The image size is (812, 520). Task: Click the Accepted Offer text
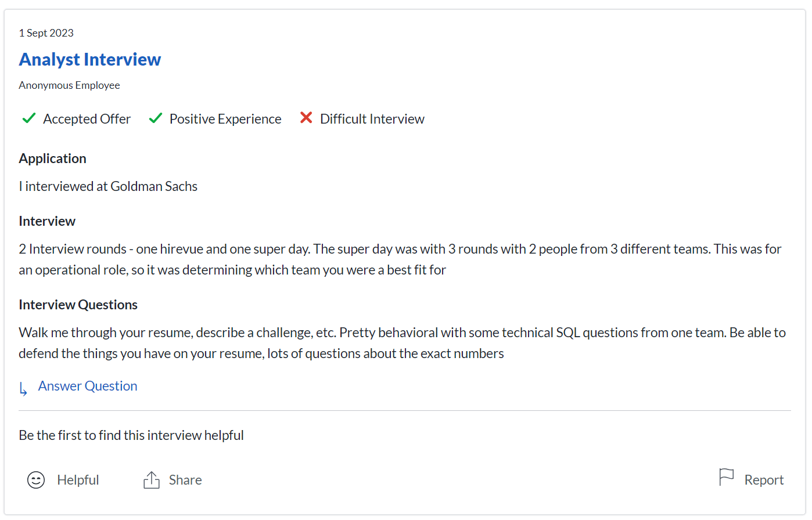[87, 119]
